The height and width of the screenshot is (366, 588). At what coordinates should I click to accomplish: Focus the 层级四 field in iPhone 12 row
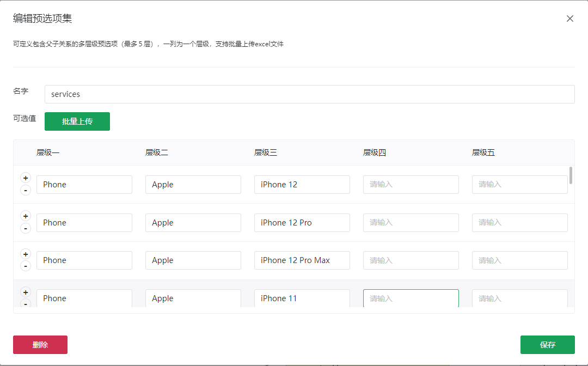pyautogui.click(x=411, y=185)
